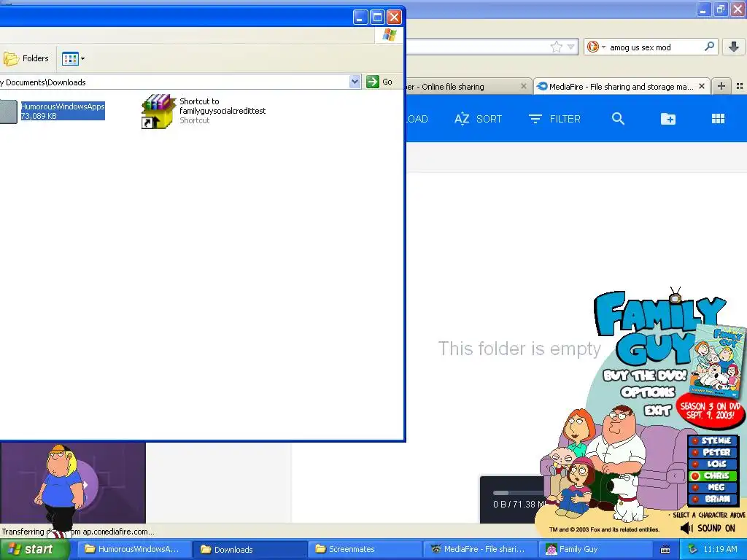Create new folder in MediaFire

pos(668,119)
